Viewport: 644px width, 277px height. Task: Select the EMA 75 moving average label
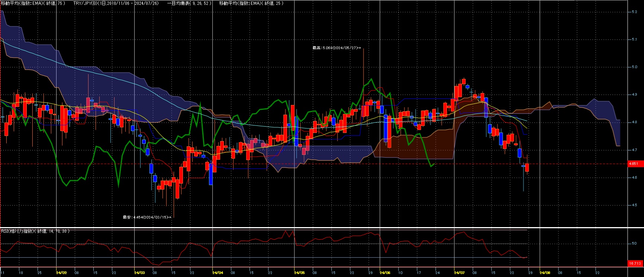click(x=33, y=3)
